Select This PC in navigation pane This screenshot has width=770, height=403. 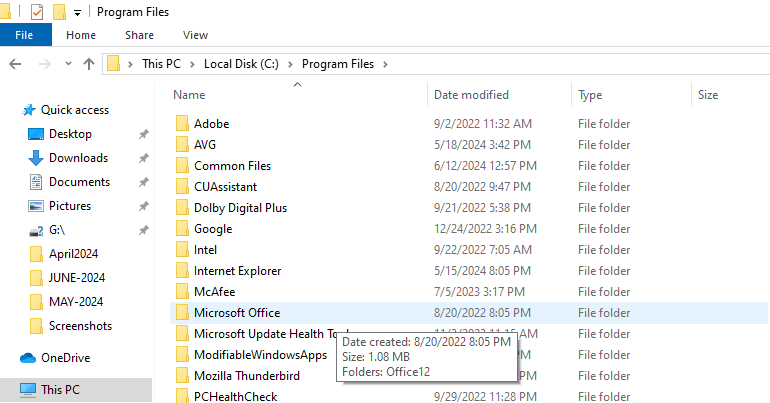point(60,390)
